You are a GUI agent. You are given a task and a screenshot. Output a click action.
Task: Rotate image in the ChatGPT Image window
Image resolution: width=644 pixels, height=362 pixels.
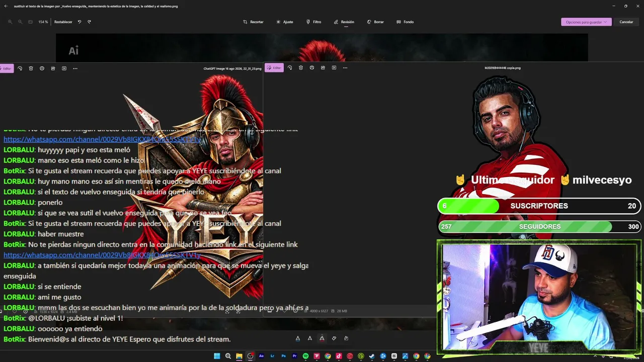[20, 68]
